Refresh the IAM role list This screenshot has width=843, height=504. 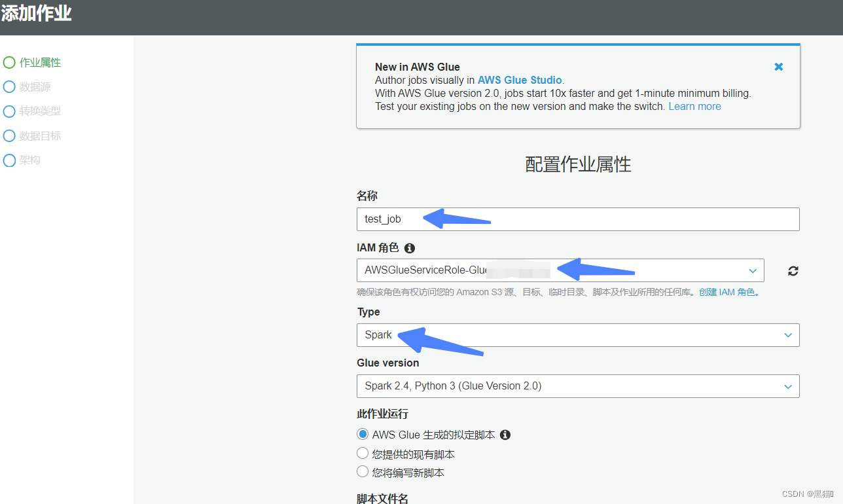click(793, 270)
